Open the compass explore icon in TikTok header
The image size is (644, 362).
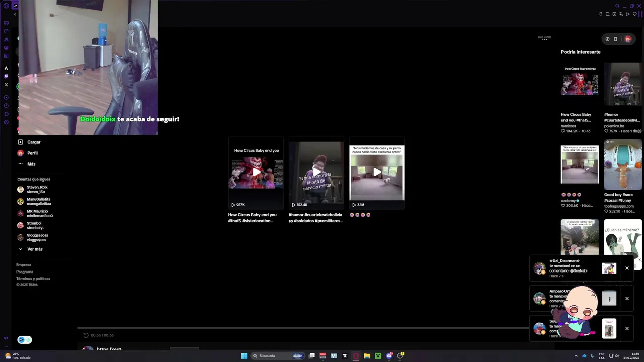tap(607, 39)
